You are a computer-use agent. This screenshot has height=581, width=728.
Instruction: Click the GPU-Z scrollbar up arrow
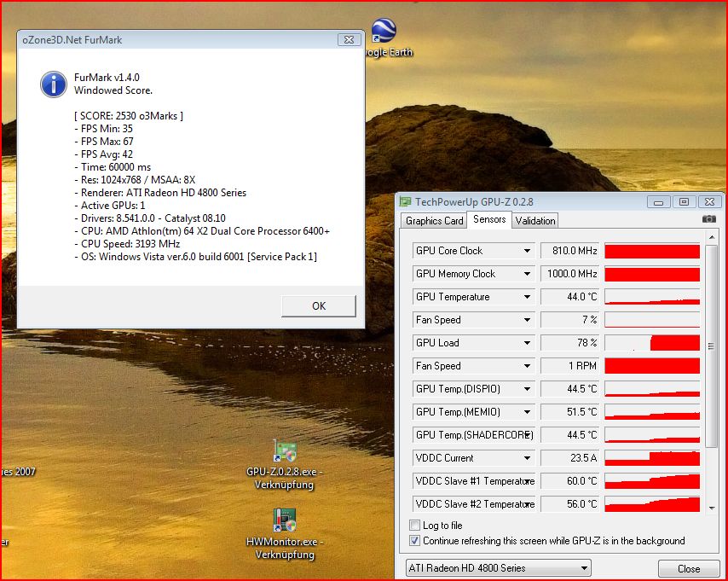pos(712,237)
